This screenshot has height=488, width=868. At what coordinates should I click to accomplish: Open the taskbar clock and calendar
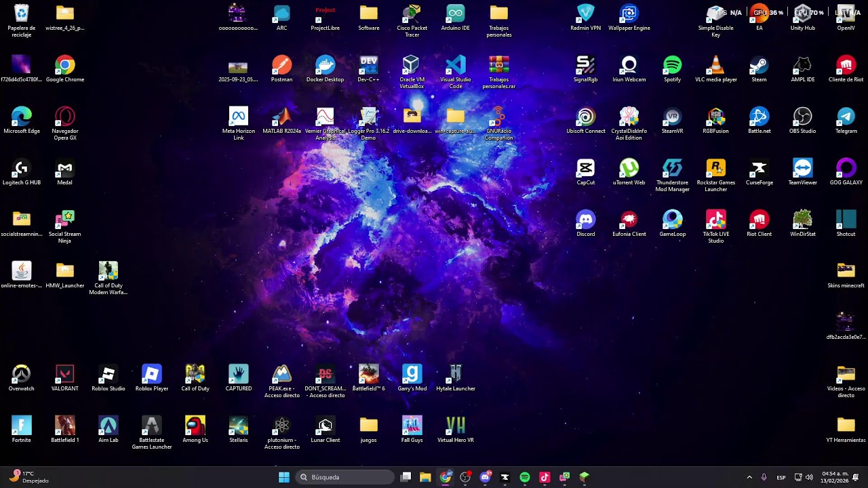pos(835,477)
